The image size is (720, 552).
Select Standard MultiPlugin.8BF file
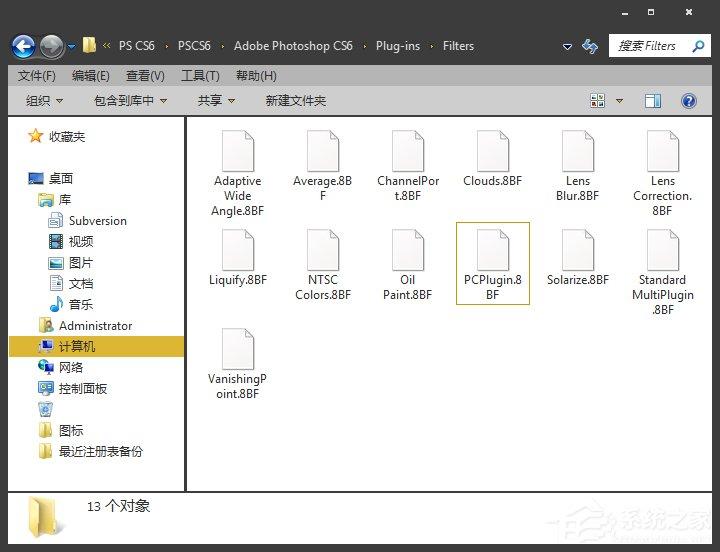click(663, 272)
